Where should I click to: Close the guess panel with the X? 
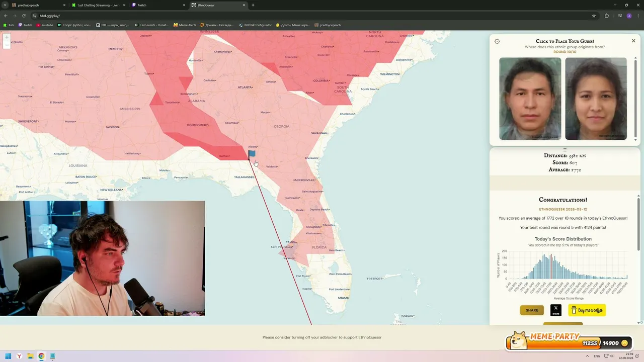pos(633,41)
